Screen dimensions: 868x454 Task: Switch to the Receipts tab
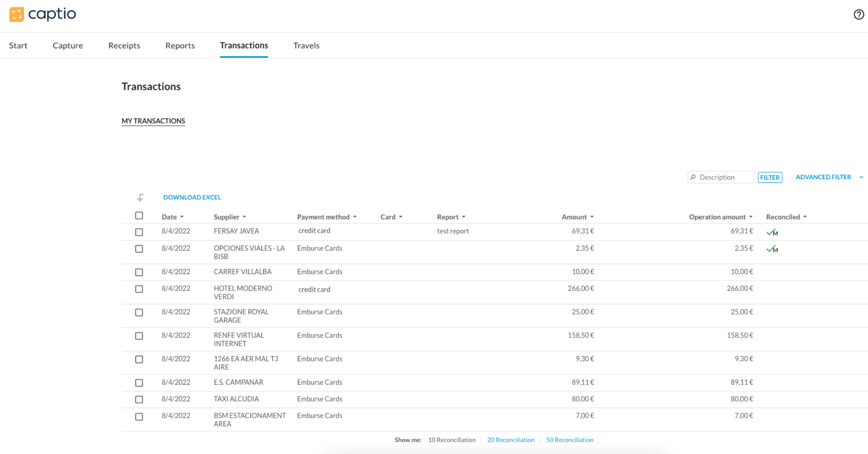click(124, 45)
